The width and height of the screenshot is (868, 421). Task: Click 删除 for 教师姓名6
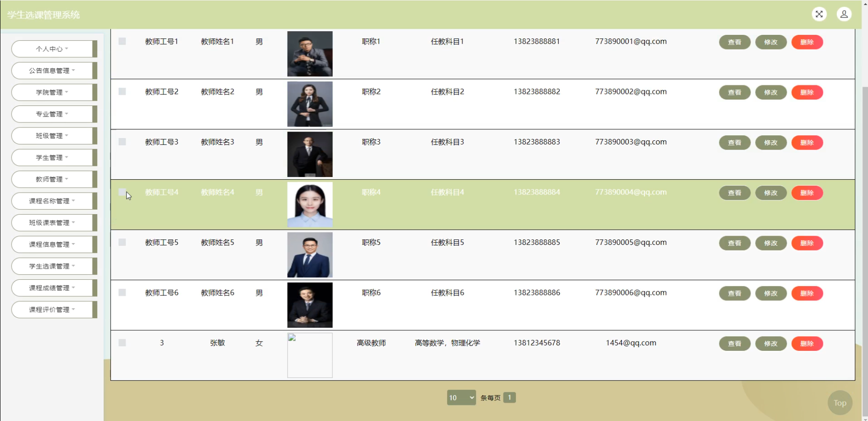[x=807, y=293]
